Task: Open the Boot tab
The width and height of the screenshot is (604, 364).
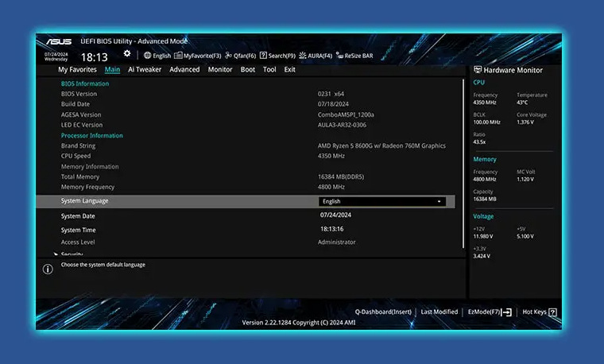Action: coord(248,69)
